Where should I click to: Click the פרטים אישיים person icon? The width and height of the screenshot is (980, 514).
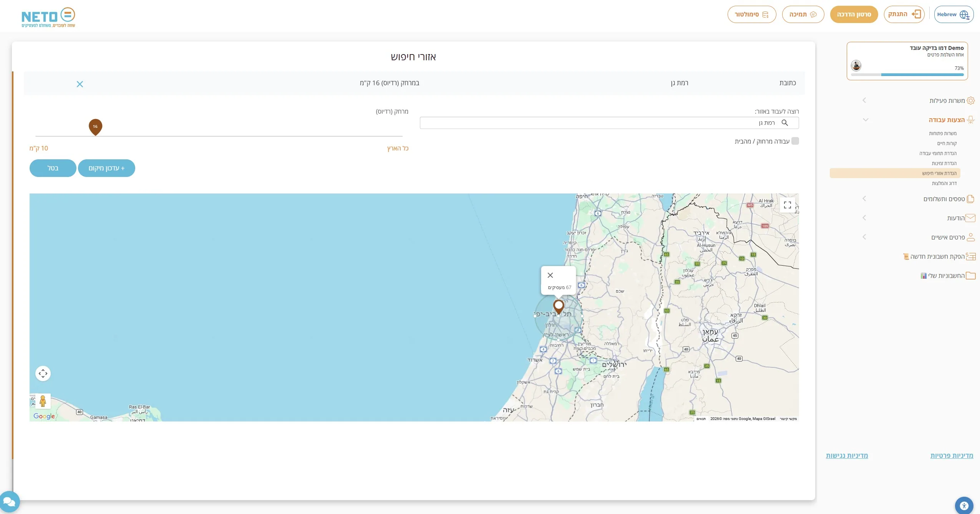(x=970, y=237)
